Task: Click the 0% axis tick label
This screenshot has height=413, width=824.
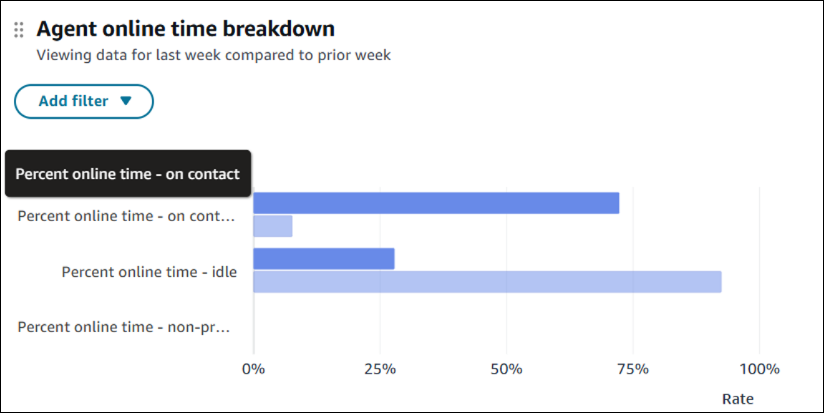Action: [x=254, y=368]
